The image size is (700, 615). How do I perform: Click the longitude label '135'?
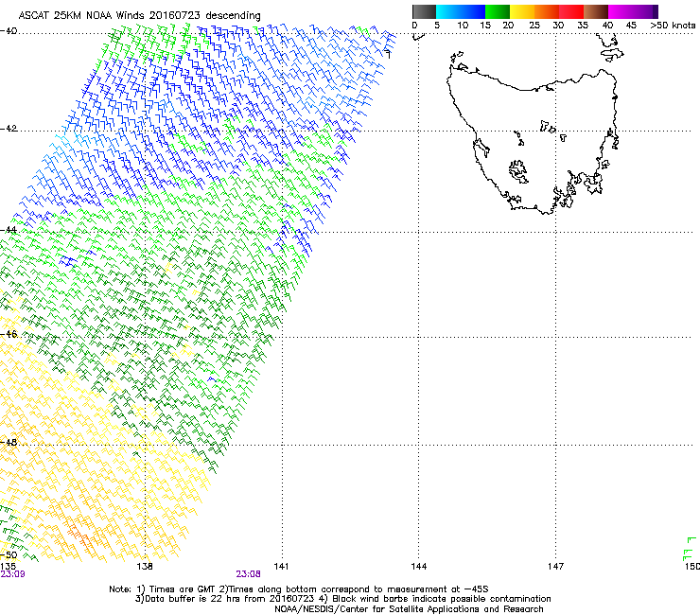point(8,567)
